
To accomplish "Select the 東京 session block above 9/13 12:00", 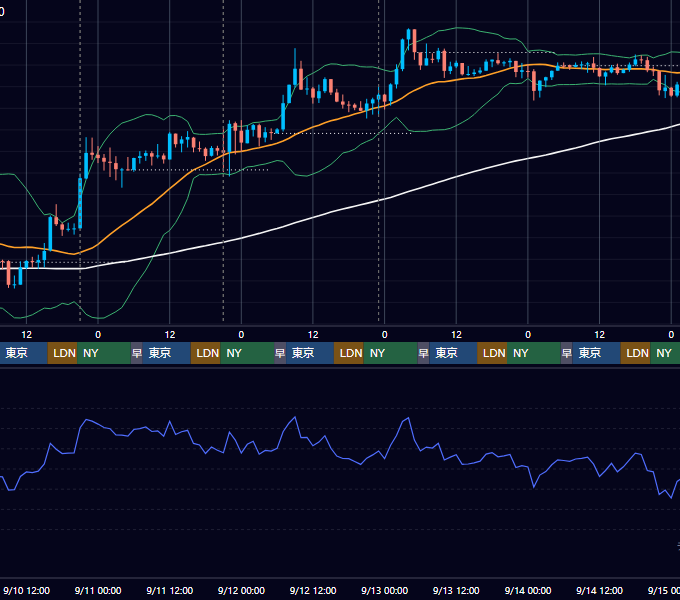I will [453, 353].
